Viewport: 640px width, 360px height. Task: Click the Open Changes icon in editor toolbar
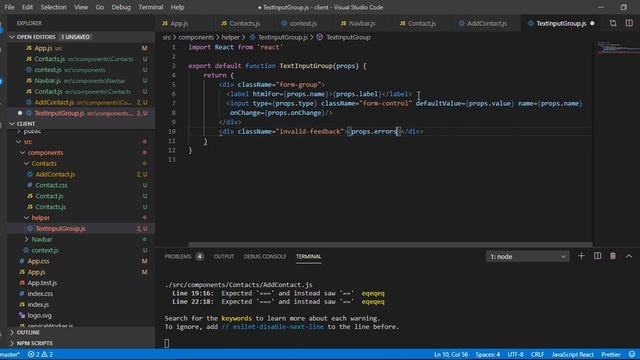point(613,24)
